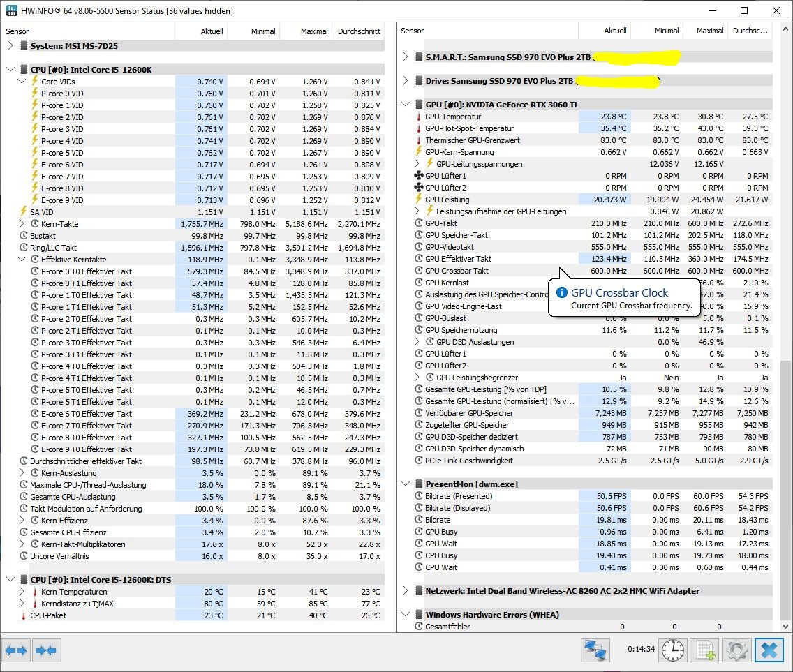The width and height of the screenshot is (793, 672).
Task: Expand the S.M.A.R.T. Samsung SSD group
Action: 406,57
